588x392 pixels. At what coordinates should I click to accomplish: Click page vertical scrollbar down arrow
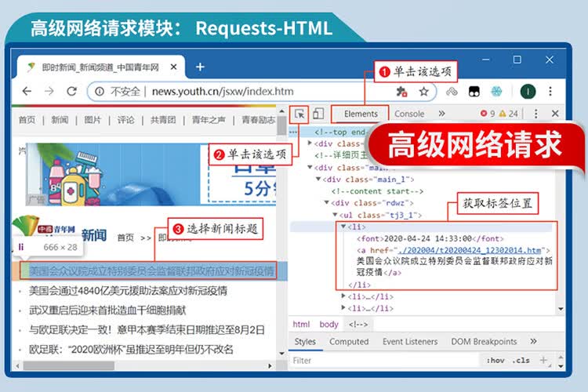tap(282, 354)
